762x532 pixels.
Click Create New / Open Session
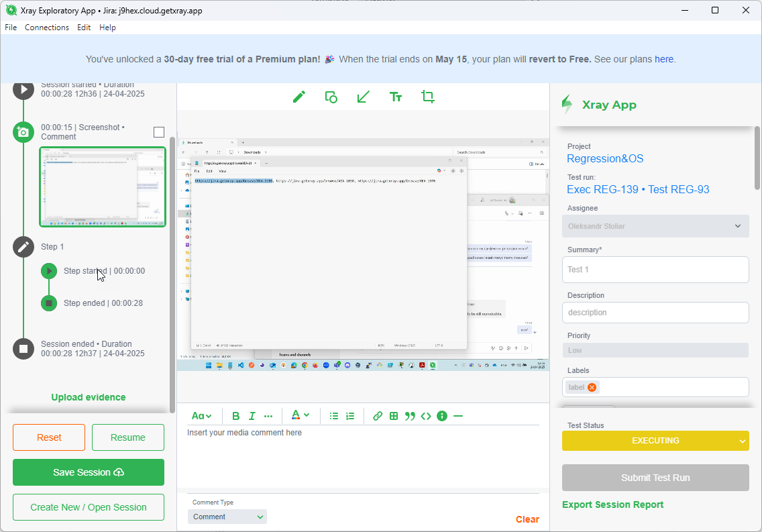pyautogui.click(x=89, y=507)
